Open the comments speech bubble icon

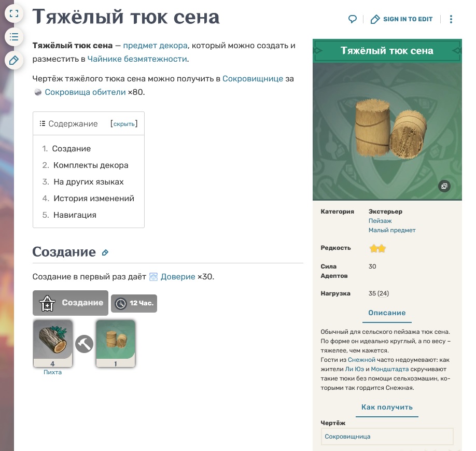click(352, 19)
